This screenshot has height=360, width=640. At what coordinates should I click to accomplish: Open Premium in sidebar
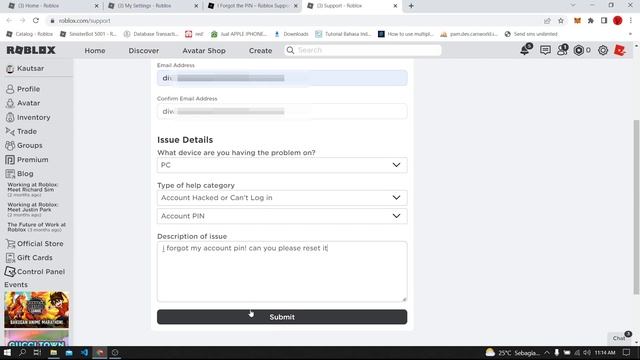27,160
